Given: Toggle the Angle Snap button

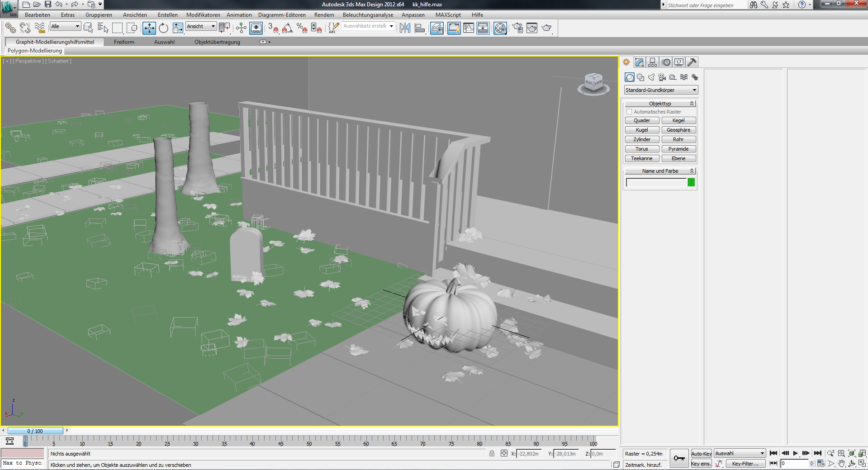Looking at the screenshot, I should tap(287, 28).
